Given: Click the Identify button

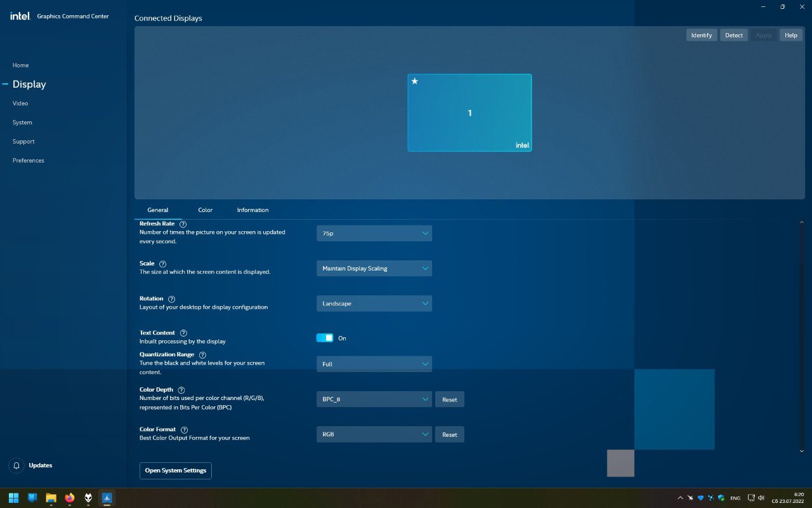Looking at the screenshot, I should pos(702,35).
